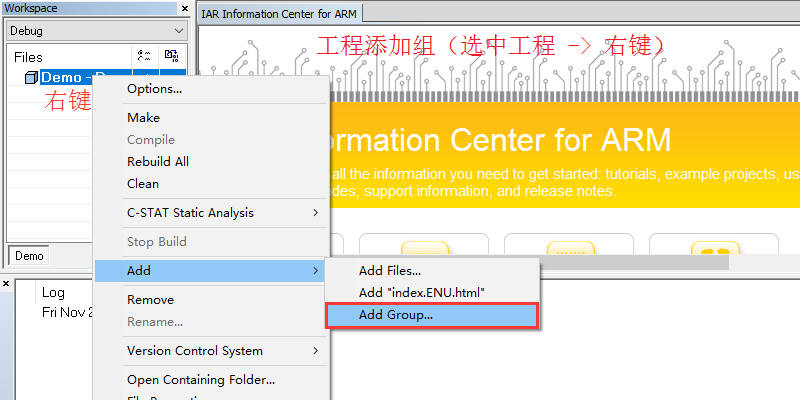Select Add Files from the submenu
The image size is (800, 400).
390,270
